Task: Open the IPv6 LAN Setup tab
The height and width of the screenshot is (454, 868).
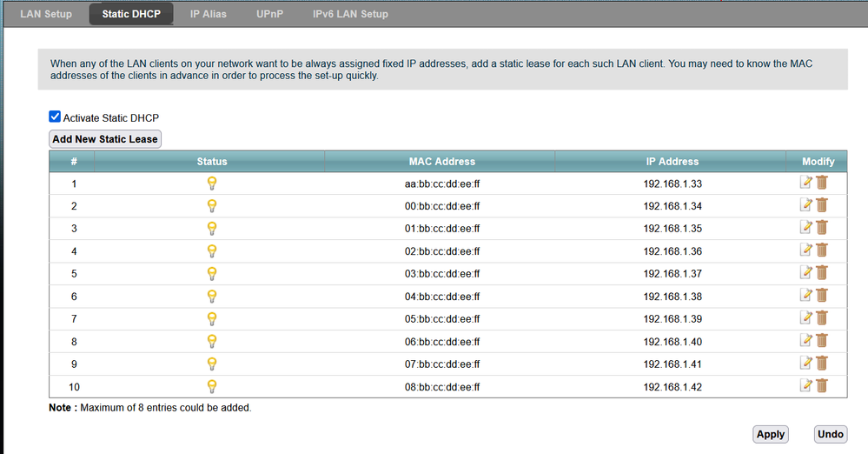Action: click(350, 14)
